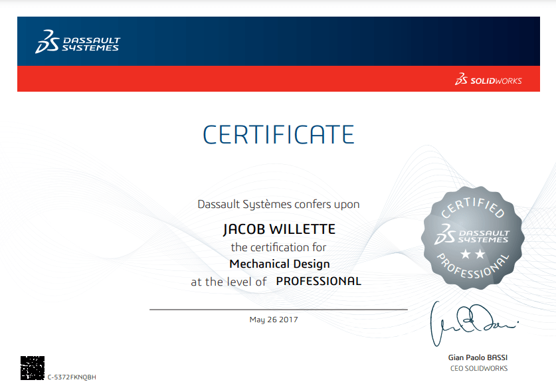Image resolution: width=556 pixels, height=392 pixels.
Task: Click 'the certification for' text line
Action: 278,247
